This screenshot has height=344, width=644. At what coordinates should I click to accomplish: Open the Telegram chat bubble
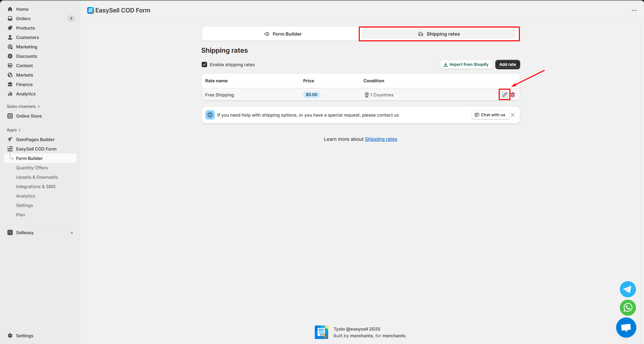coord(628,289)
